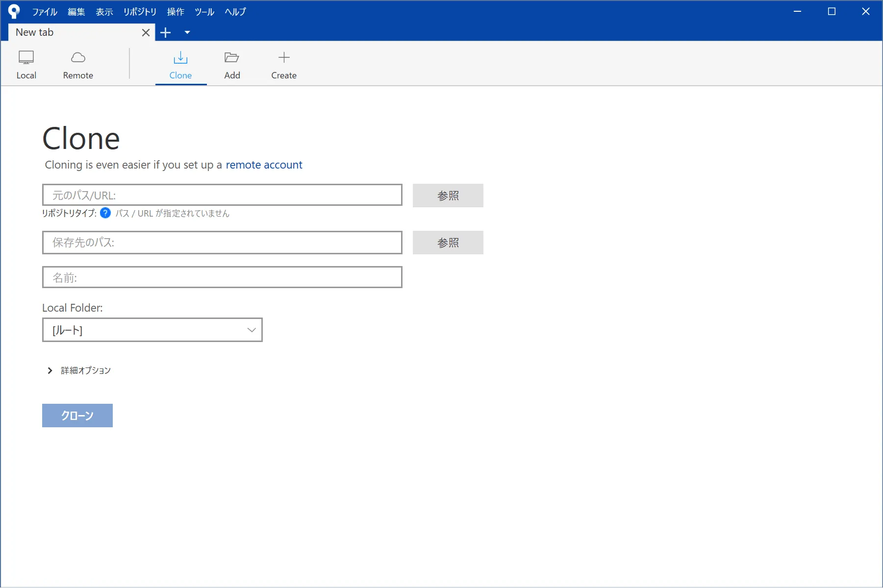This screenshot has width=883, height=588.
Task: Expand 詳細オプション section
Action: tap(79, 370)
